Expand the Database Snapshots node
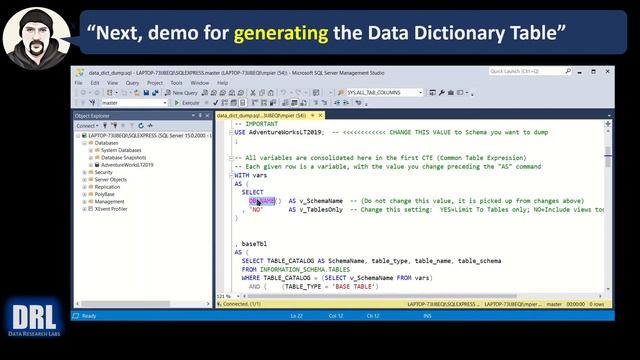 (91, 158)
